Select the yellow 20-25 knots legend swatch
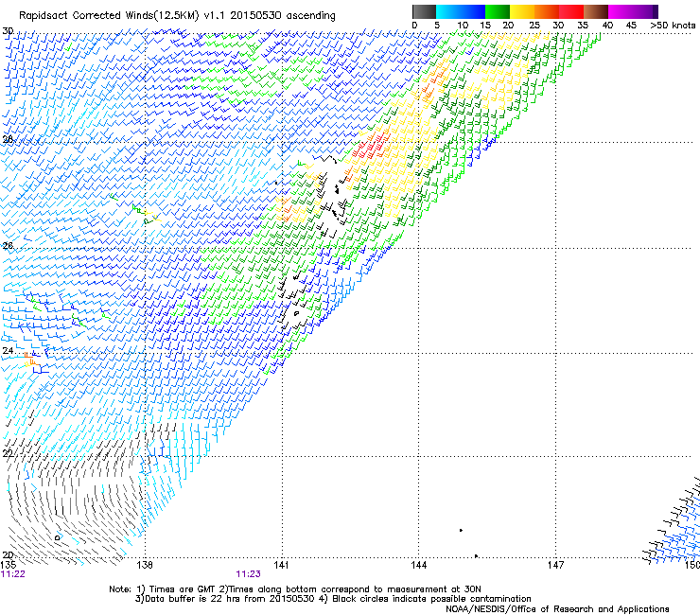 pyautogui.click(x=522, y=11)
